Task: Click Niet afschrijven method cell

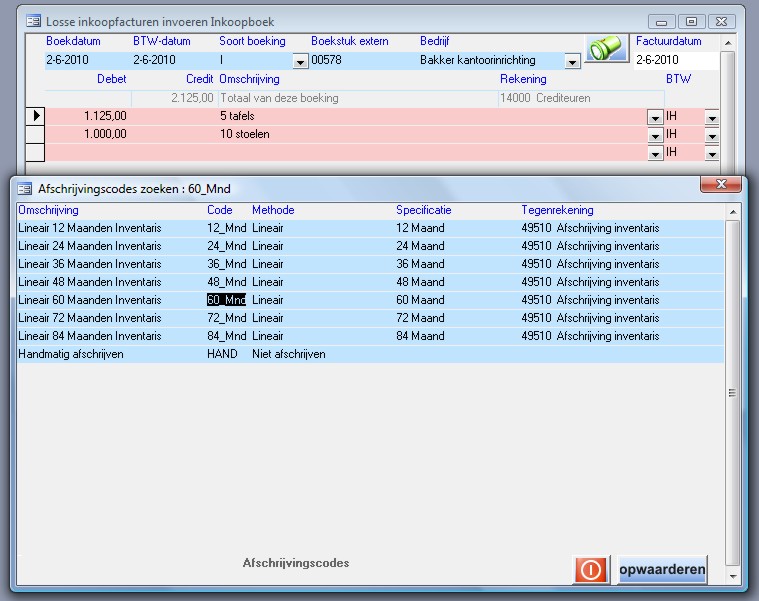Action: click(x=288, y=354)
